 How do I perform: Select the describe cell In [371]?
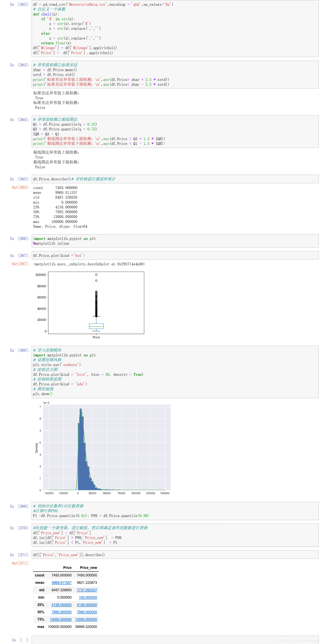point(175,555)
